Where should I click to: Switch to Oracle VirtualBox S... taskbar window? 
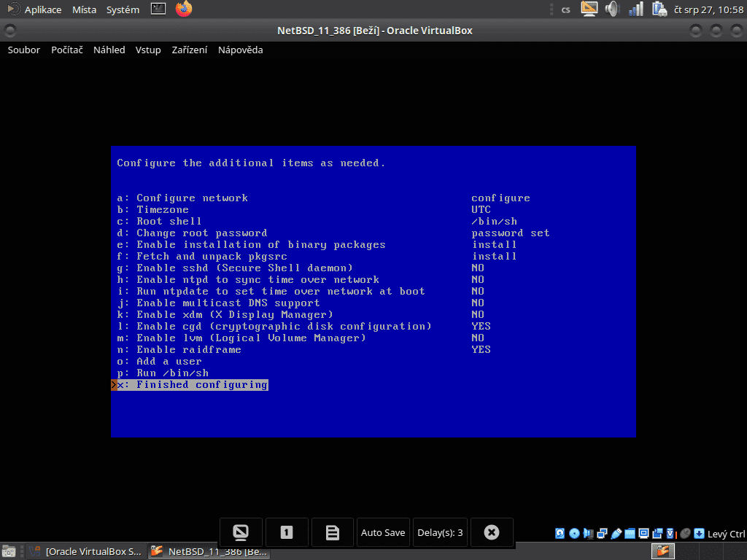[x=86, y=552]
